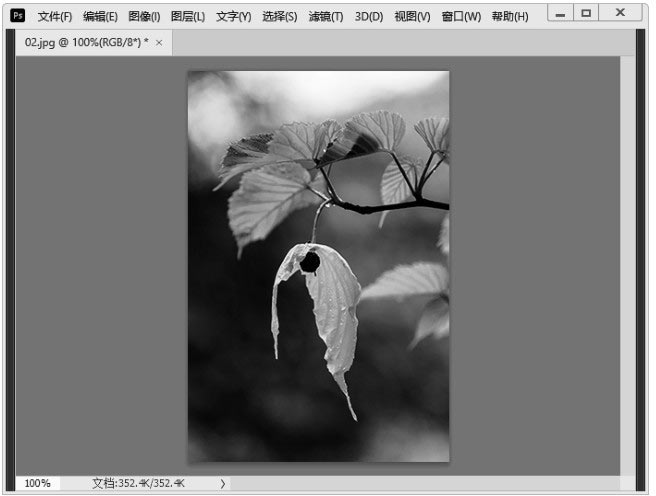Open the 图像(I) menu
This screenshot has height=496, width=656.
(144, 17)
